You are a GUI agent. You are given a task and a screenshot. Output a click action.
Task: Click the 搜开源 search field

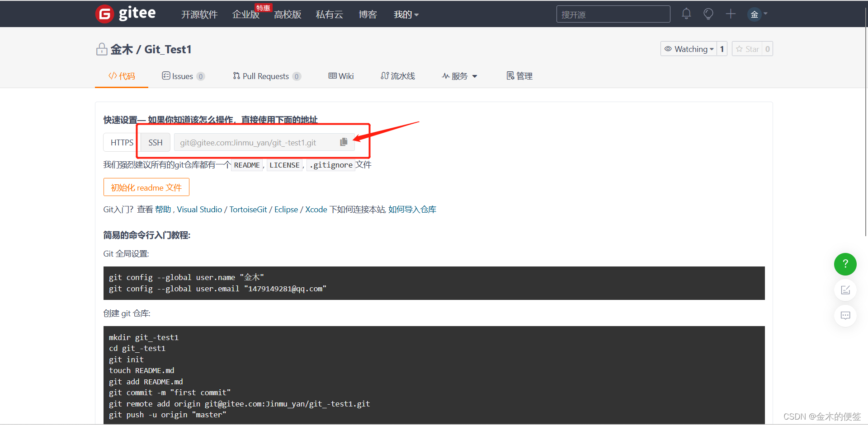click(x=613, y=14)
